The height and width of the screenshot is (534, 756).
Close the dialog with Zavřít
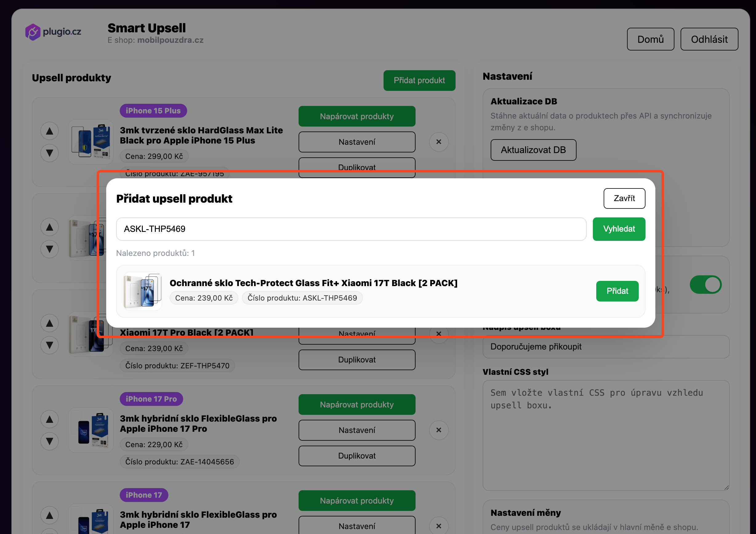click(x=624, y=198)
